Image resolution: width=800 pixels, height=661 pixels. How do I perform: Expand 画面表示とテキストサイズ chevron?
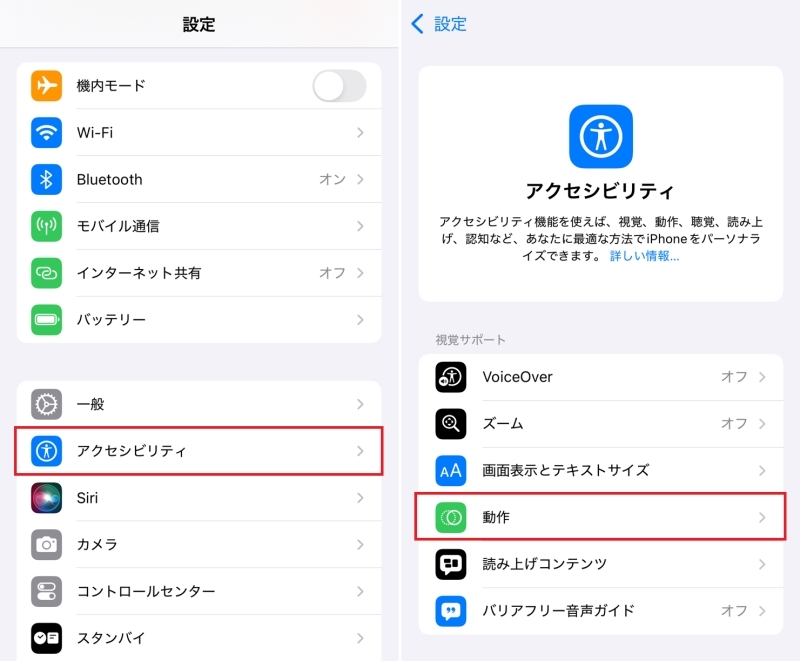click(762, 470)
